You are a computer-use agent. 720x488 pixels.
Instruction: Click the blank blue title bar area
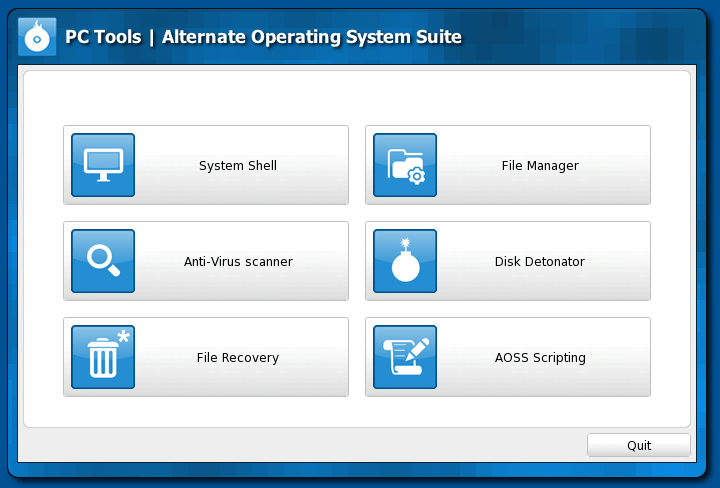click(579, 37)
